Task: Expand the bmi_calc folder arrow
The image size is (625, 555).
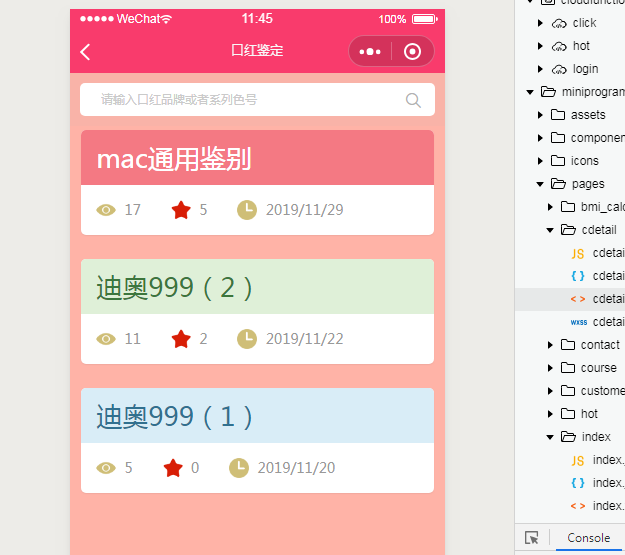Action: coord(550,207)
